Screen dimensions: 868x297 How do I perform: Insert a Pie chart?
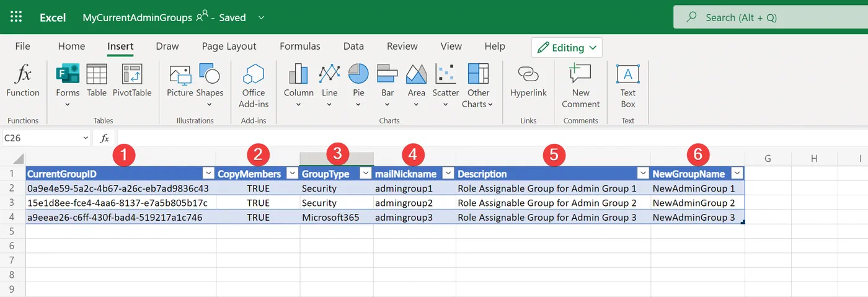[x=358, y=74]
